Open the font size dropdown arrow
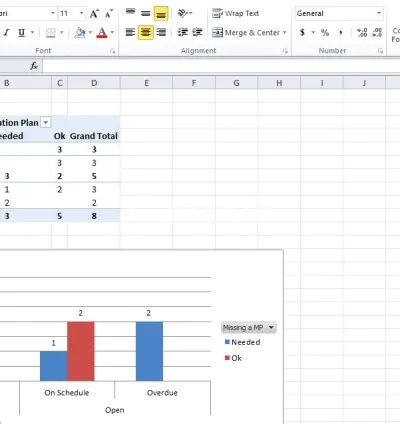Image resolution: width=400 pixels, height=424 pixels. 81,13
